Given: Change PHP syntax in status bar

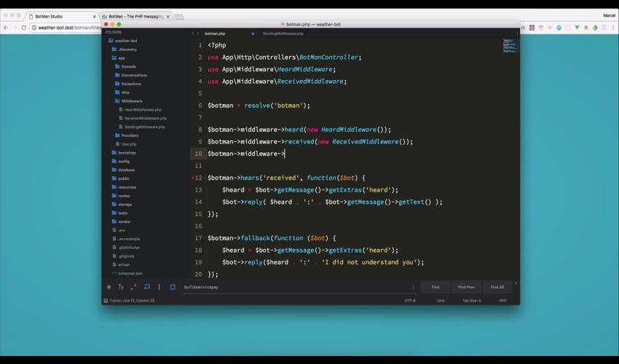Looking at the screenshot, I should pos(502,301).
